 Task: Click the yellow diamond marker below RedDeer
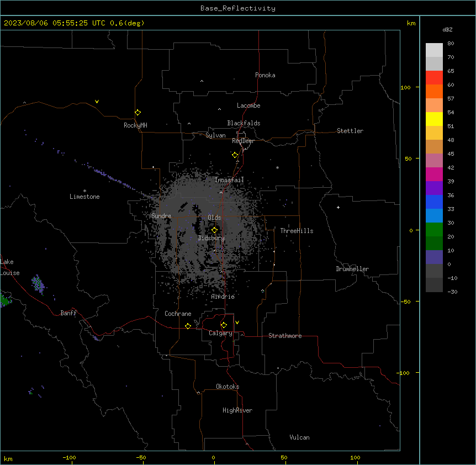(x=235, y=155)
